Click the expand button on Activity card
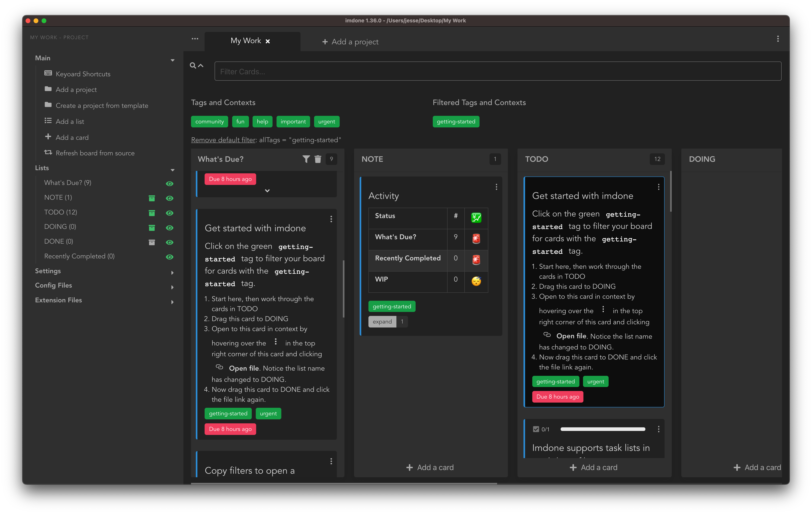 [x=382, y=321]
